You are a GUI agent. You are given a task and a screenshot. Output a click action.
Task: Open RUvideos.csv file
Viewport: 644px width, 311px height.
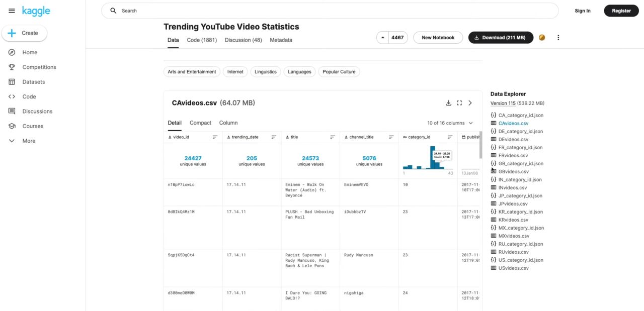[513, 252]
